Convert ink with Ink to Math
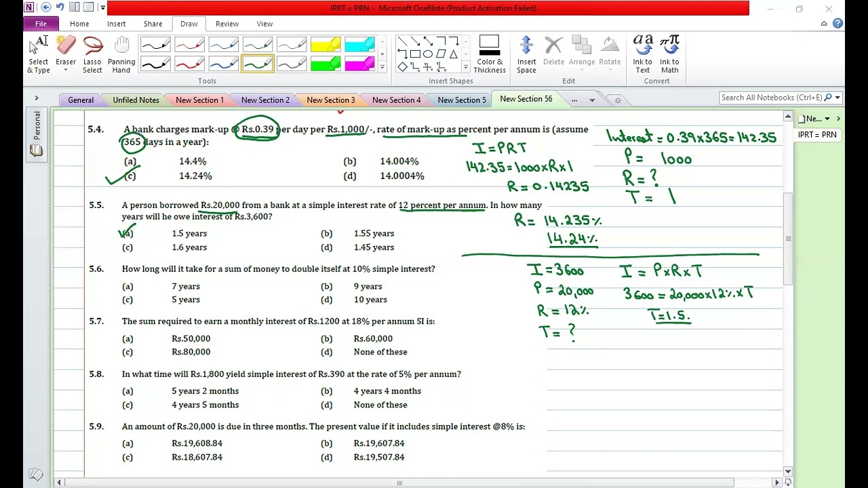The width and height of the screenshot is (868, 488). [669, 55]
